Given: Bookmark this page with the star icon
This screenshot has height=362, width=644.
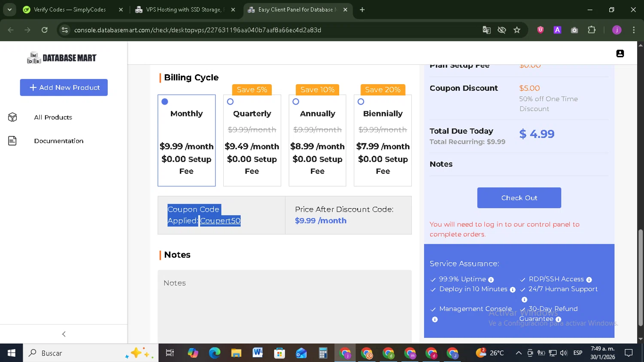Looking at the screenshot, I should [517, 30].
